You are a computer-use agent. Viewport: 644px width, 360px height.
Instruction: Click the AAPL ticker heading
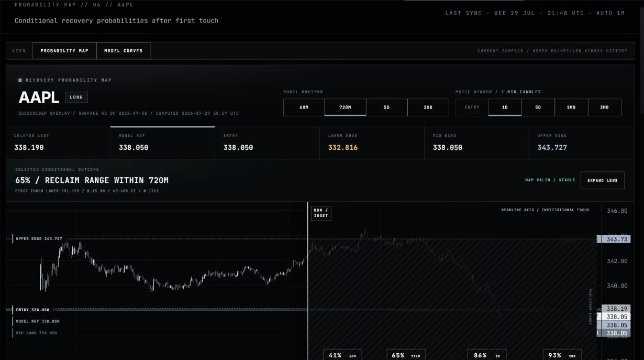(39, 97)
